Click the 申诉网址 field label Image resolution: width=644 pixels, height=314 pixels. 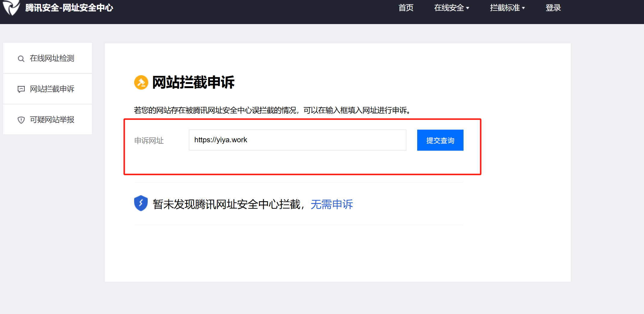click(x=149, y=141)
